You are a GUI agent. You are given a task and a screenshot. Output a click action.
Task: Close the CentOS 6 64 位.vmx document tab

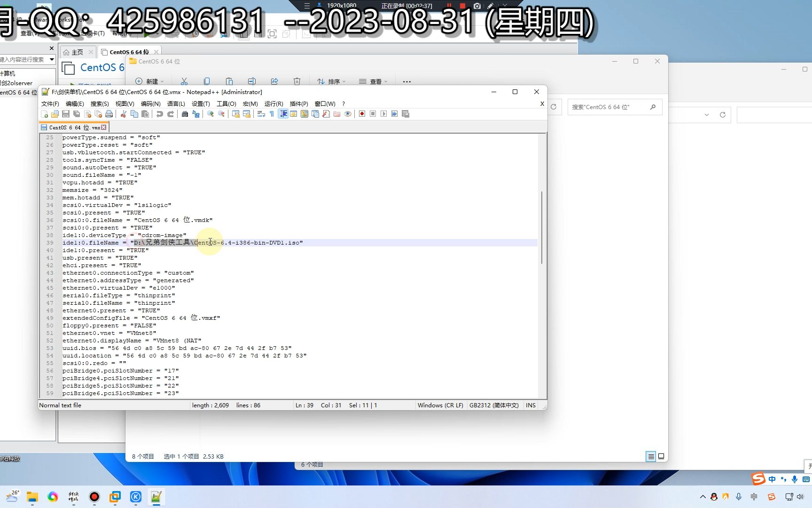[x=104, y=127]
